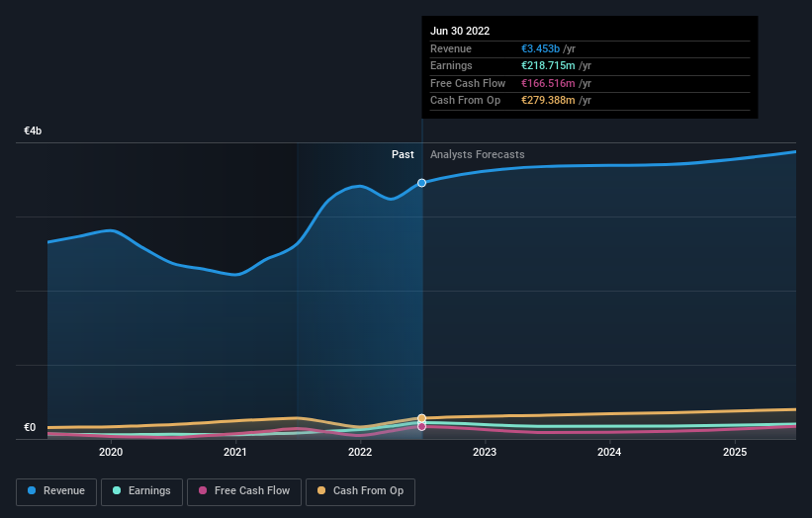Click the 2021 x-axis label
This screenshot has height=518, width=812.
tap(235, 452)
